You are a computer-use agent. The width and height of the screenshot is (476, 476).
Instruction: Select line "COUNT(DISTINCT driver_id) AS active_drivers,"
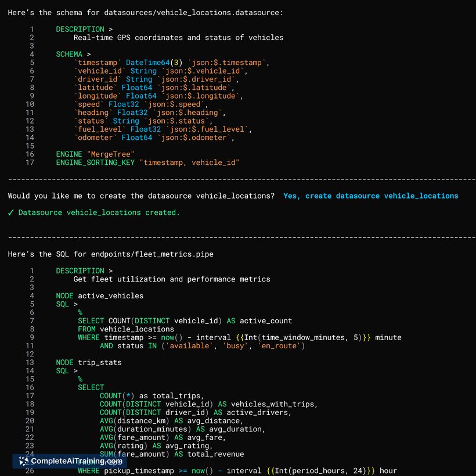point(196,413)
